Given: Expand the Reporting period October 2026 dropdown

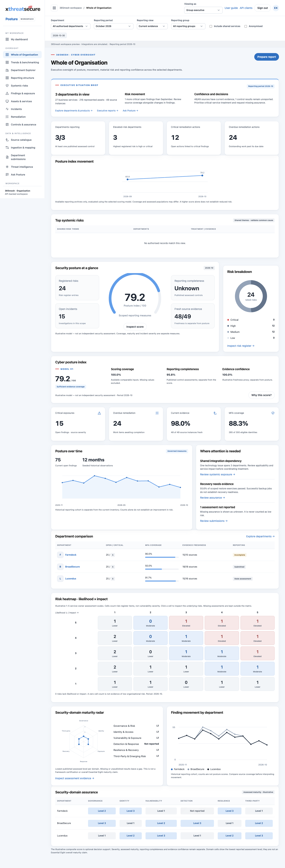Looking at the screenshot, I should pyautogui.click(x=113, y=26).
